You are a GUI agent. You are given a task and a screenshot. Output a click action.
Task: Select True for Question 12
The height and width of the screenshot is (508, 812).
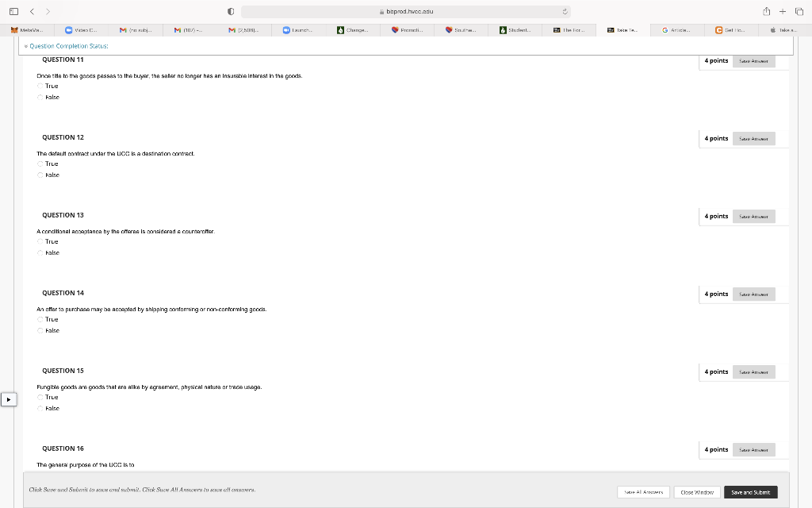[x=40, y=164]
